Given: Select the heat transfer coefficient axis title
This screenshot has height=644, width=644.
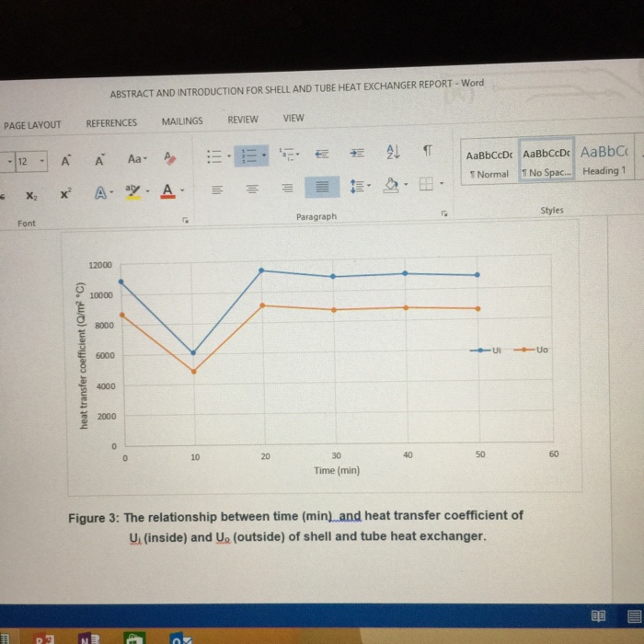Looking at the screenshot, I should [82, 356].
